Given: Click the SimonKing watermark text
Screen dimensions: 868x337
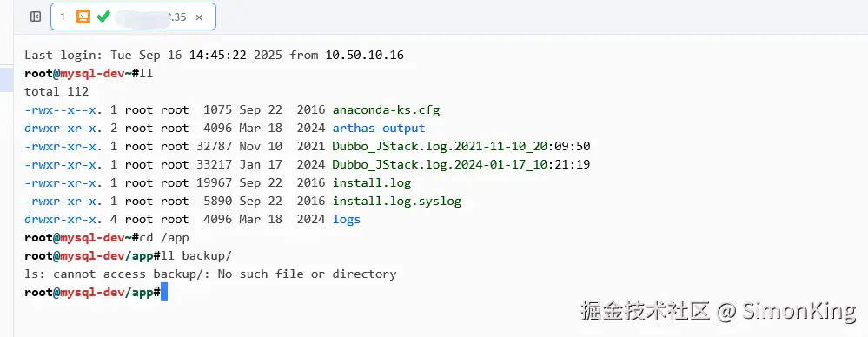Looking at the screenshot, I should tap(798, 312).
